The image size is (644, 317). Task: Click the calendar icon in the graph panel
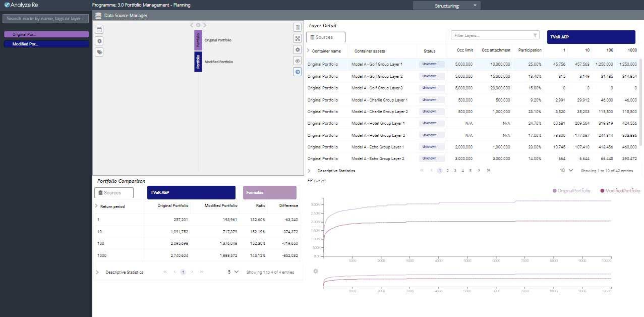[x=99, y=30]
